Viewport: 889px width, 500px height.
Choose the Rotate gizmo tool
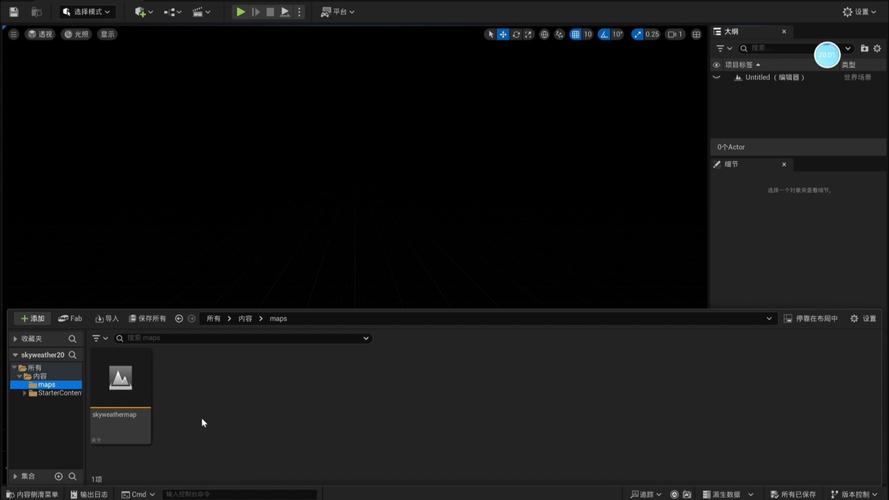(x=516, y=34)
